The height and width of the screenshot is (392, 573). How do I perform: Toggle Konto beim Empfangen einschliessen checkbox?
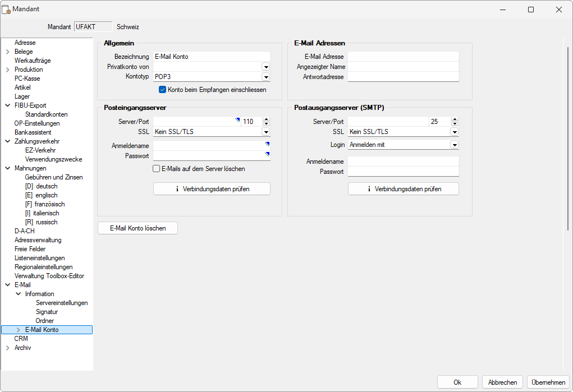click(163, 89)
